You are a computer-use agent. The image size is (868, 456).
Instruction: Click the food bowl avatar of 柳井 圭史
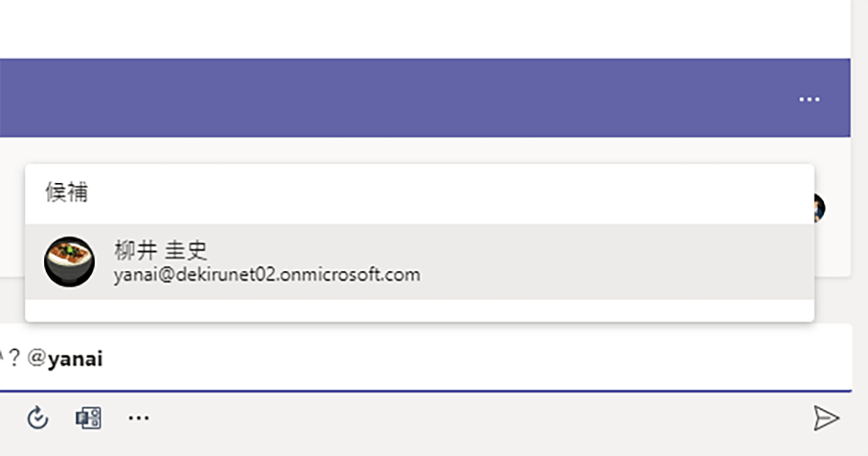click(x=69, y=262)
